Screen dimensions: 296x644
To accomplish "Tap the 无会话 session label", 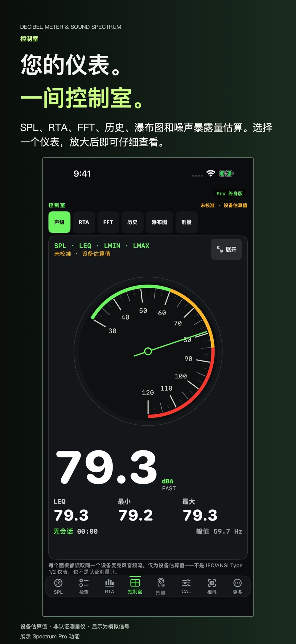I will click(x=63, y=531).
